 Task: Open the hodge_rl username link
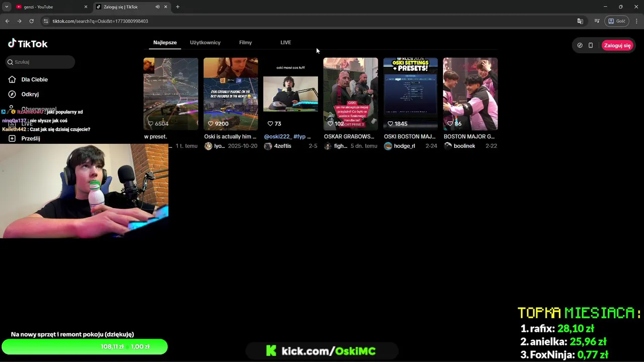click(x=405, y=146)
